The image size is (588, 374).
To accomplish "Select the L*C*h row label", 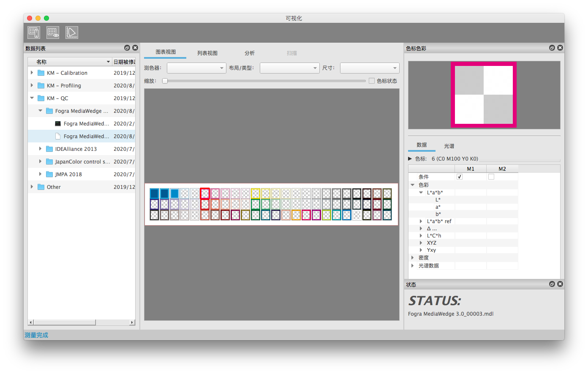I will 434,235.
